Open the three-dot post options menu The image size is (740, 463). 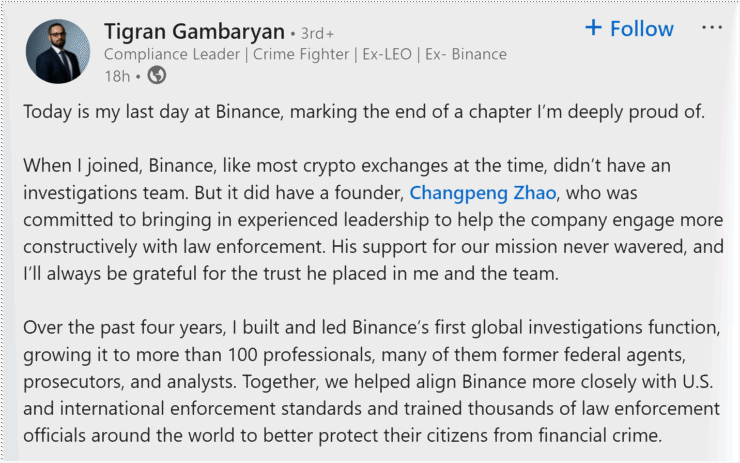point(712,28)
